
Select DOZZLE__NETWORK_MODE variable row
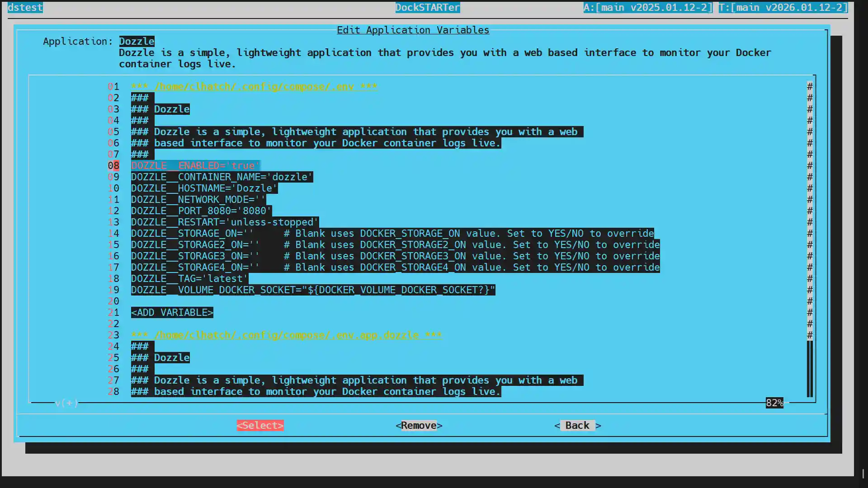[198, 199]
